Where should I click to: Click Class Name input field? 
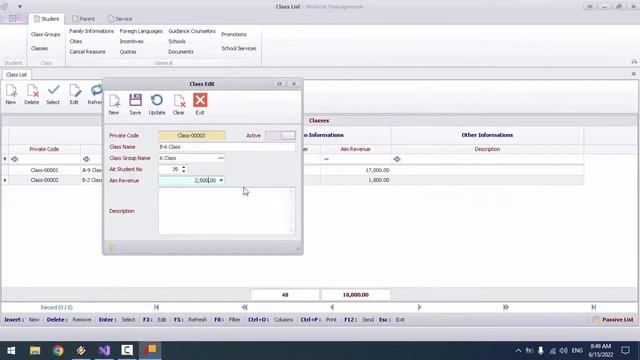(x=227, y=147)
